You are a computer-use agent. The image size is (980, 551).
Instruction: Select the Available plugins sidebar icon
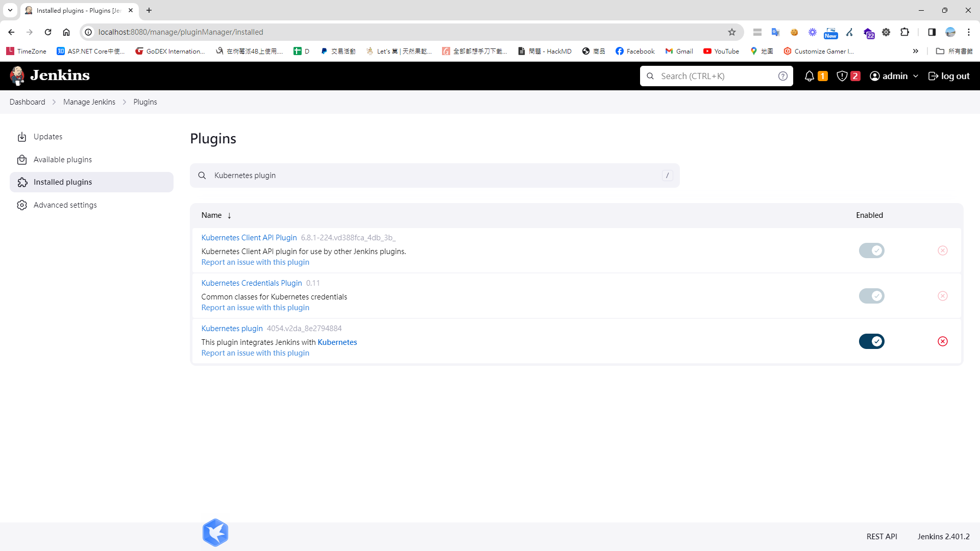click(22, 159)
